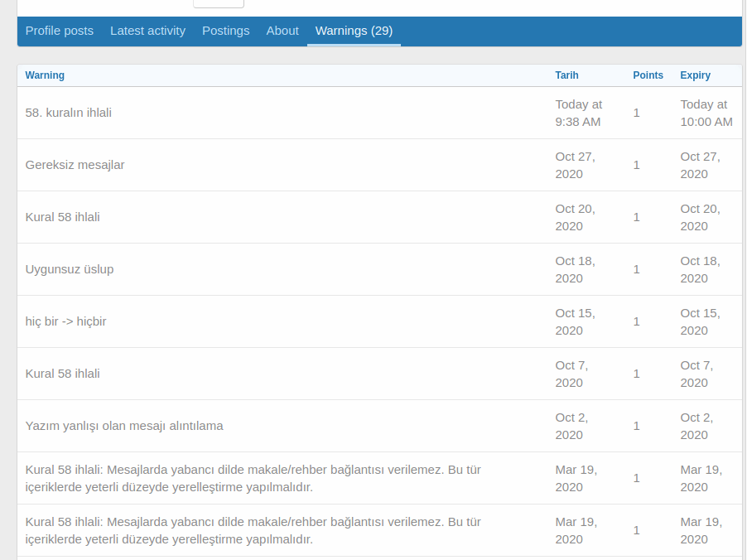The width and height of the screenshot is (747, 560).
Task: Click the button above the Postings tab
Action: pyautogui.click(x=219, y=3)
